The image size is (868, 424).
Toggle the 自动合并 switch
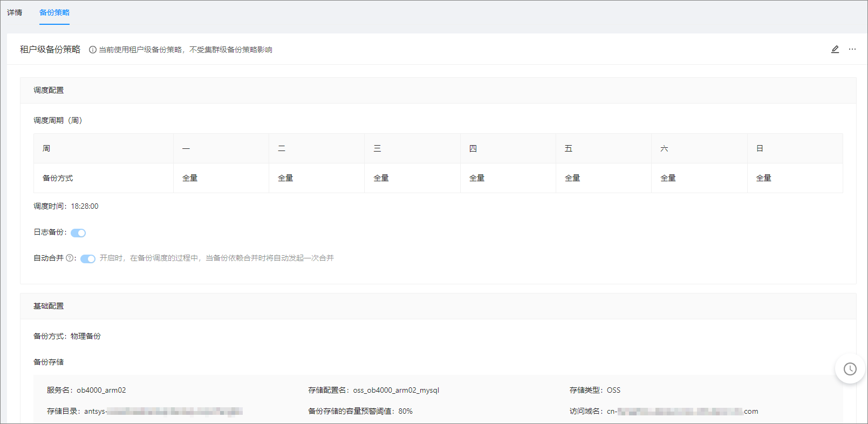[88, 259]
